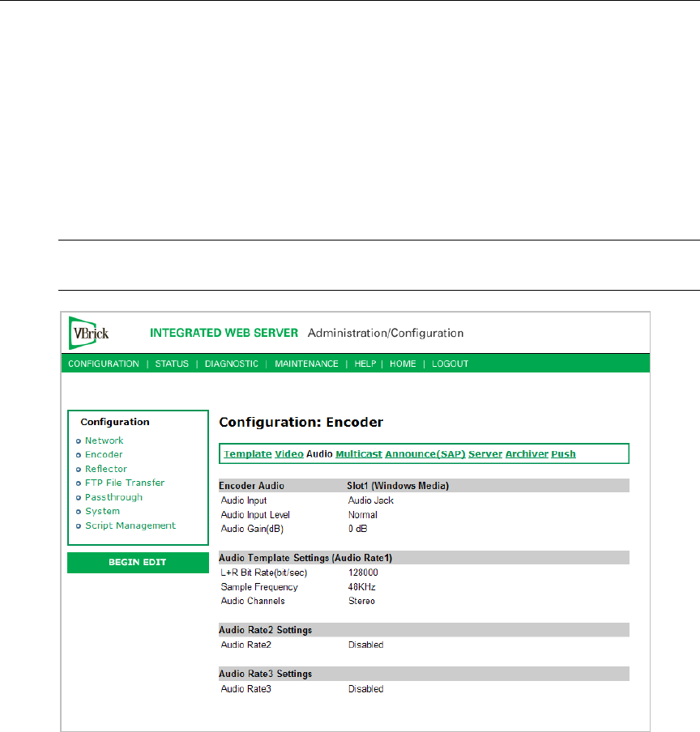
Task: Click the '0 dB' audio gain value
Action: (x=358, y=529)
